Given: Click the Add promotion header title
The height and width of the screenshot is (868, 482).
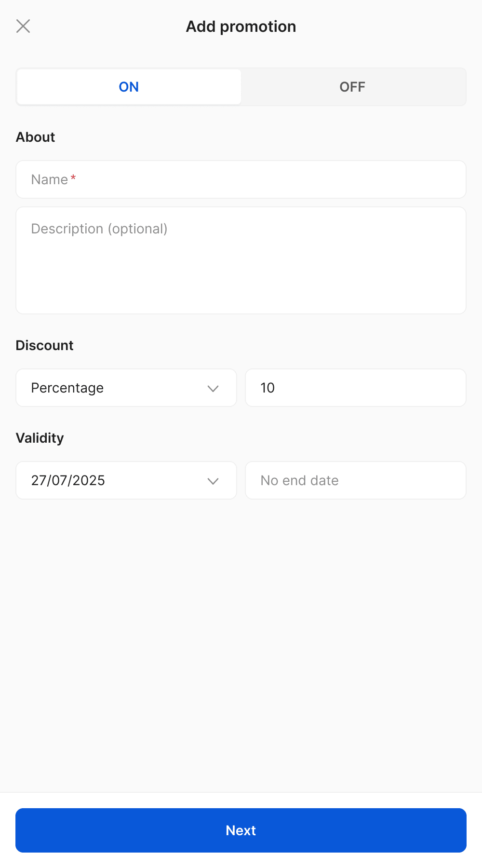Looking at the screenshot, I should click(x=241, y=27).
